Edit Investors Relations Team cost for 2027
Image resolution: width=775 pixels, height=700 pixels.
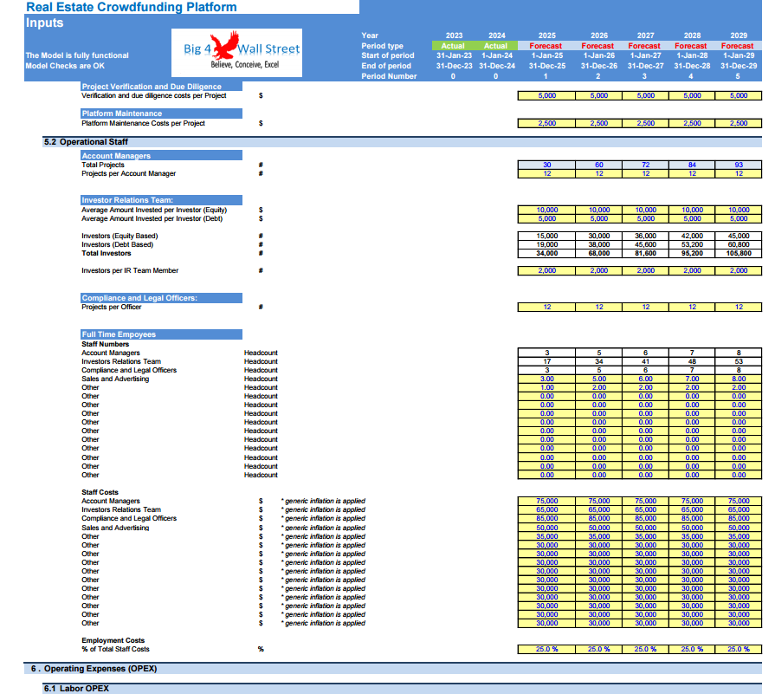pyautogui.click(x=645, y=509)
